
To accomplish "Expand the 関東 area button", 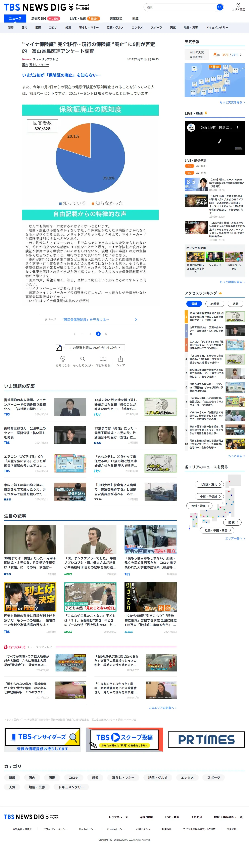I will pos(233,522).
